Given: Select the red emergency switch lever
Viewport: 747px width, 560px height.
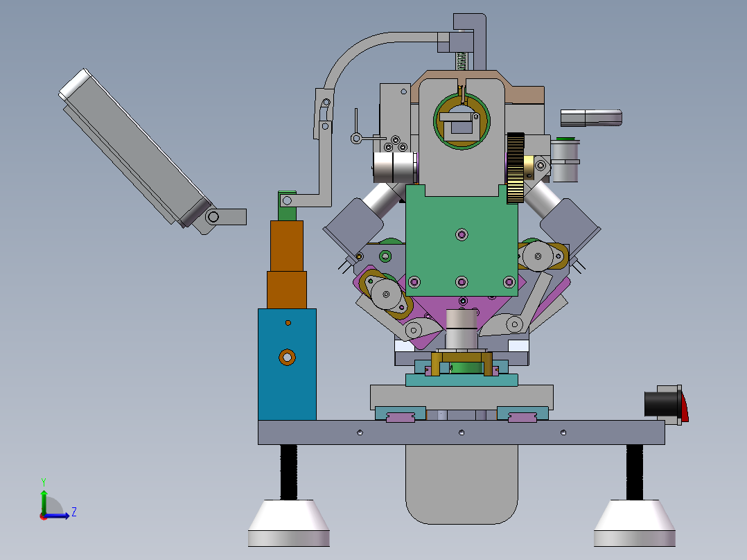Looking at the screenshot, I should coord(685,408).
